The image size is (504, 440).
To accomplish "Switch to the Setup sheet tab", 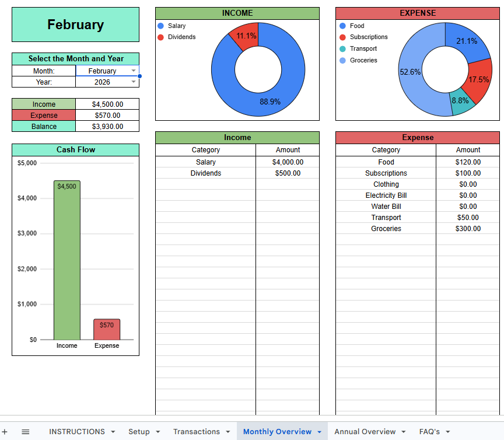I will point(139,432).
